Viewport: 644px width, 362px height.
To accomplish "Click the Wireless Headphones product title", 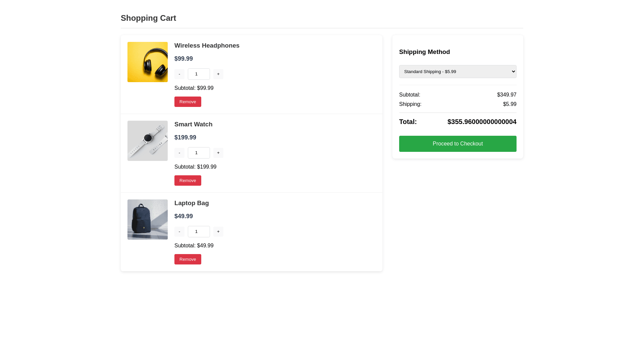I will click(x=207, y=46).
